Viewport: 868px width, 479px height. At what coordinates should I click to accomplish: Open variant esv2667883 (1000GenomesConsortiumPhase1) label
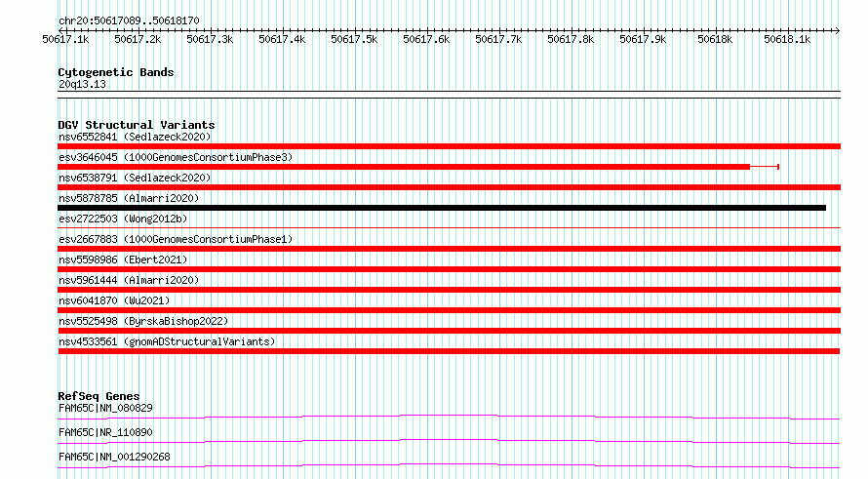(x=176, y=239)
